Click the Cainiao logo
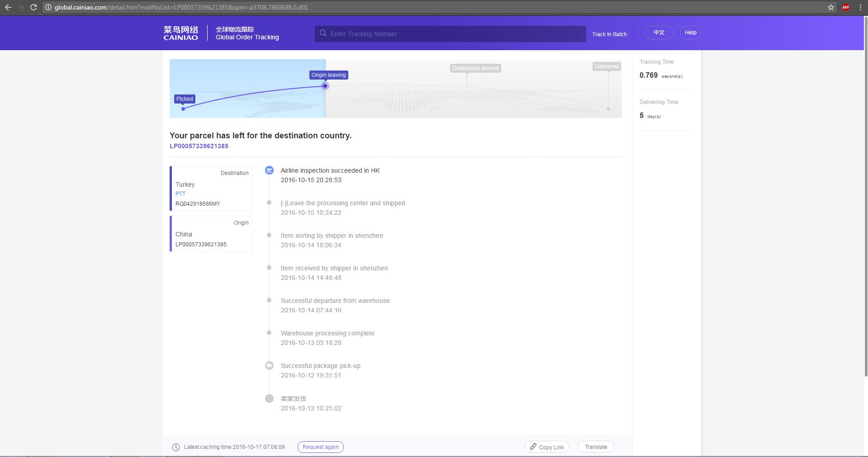 180,33
